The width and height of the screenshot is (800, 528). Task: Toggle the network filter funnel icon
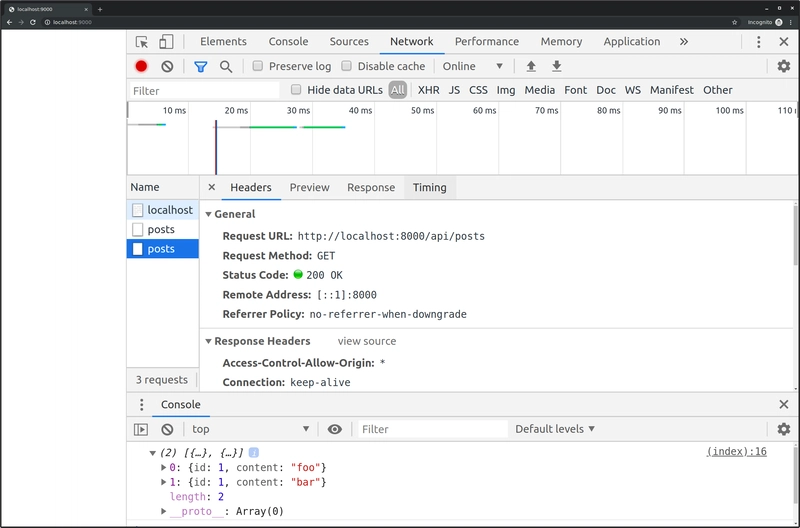(x=201, y=66)
